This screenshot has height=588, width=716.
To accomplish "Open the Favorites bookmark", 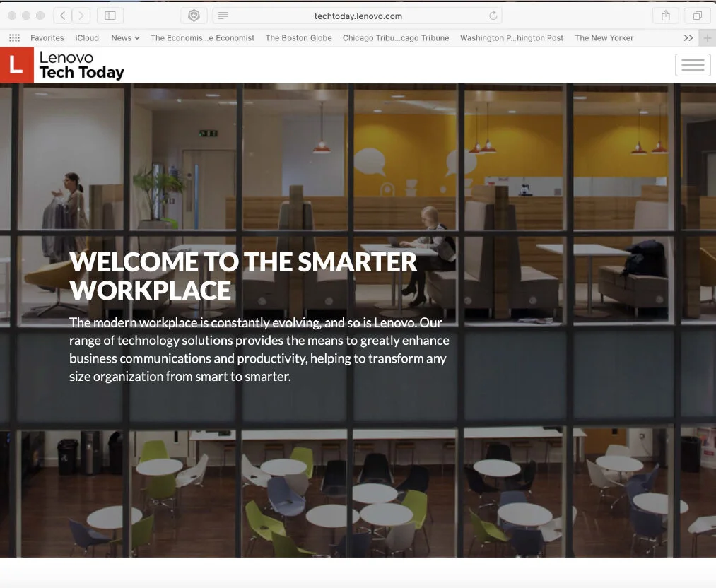I will (47, 38).
